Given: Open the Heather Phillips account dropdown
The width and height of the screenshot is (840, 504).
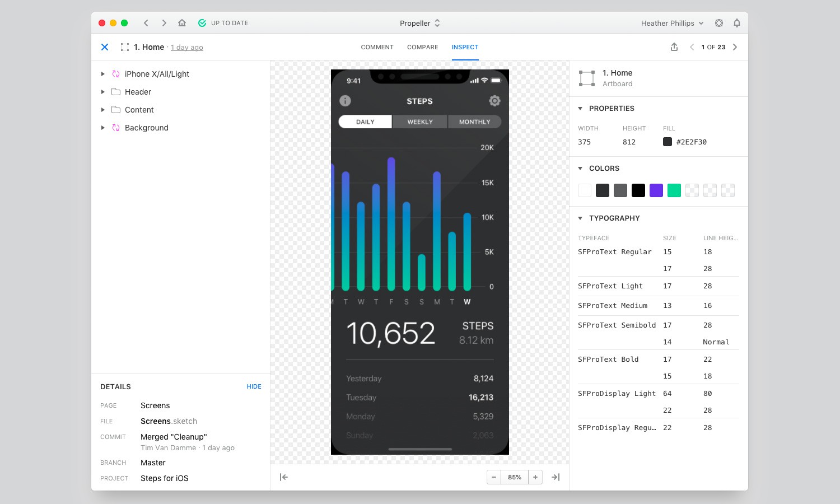Looking at the screenshot, I should [672, 23].
